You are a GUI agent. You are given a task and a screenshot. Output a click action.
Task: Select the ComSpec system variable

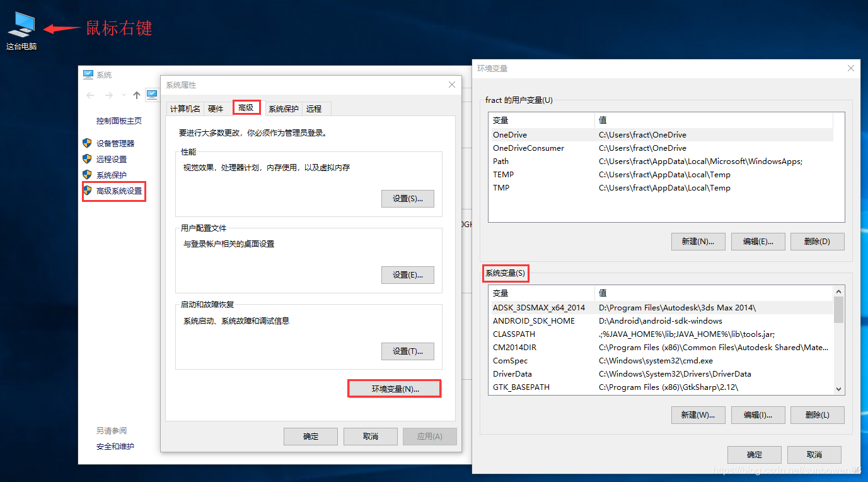(661, 360)
